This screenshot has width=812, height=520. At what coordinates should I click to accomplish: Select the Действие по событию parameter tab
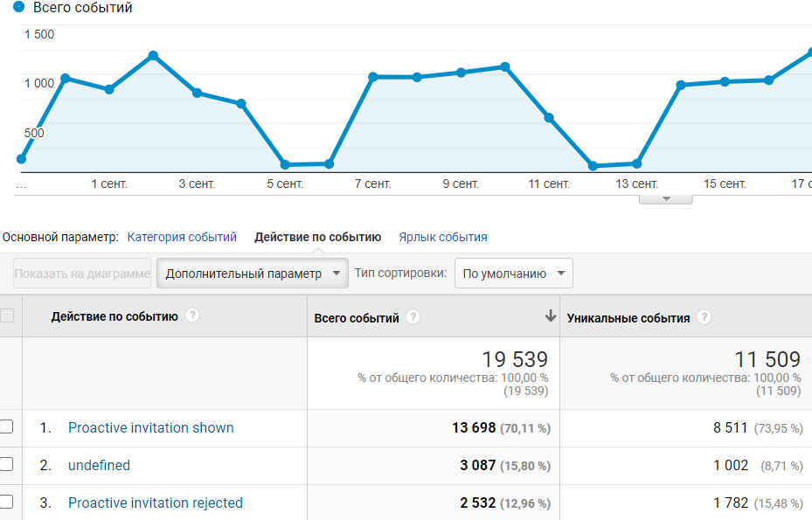[317, 237]
